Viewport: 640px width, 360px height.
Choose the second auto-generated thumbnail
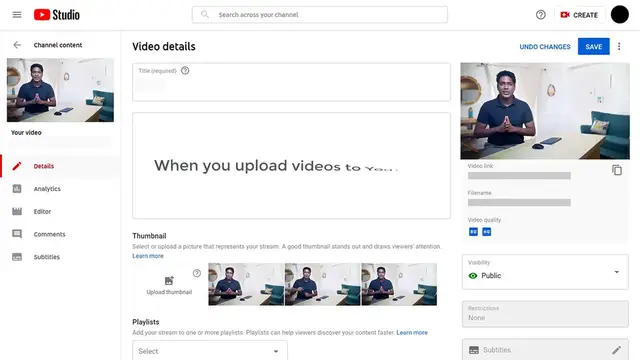pos(322,284)
